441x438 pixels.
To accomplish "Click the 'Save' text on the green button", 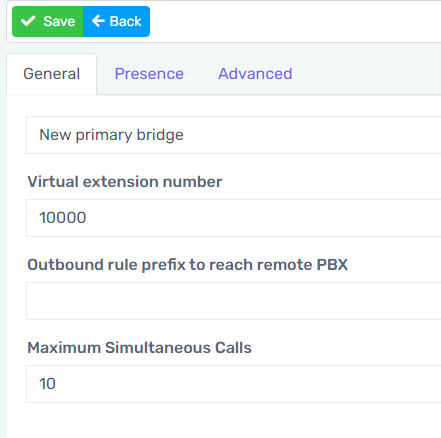I will pos(59,21).
